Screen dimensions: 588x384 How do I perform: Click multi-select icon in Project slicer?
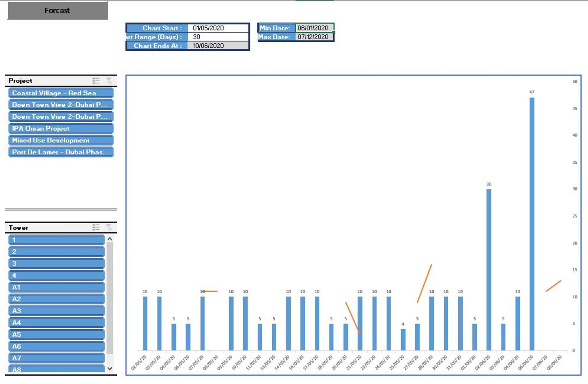(96, 81)
